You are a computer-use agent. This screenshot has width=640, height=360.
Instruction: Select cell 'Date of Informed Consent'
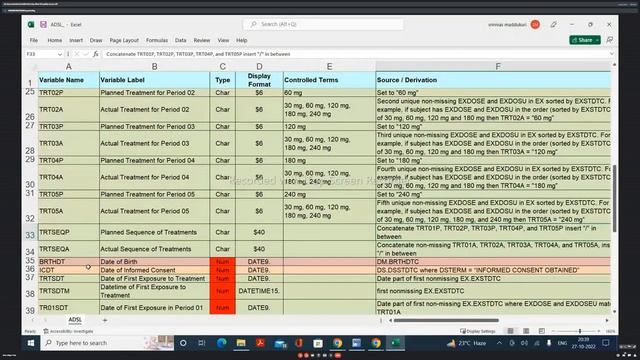154,270
